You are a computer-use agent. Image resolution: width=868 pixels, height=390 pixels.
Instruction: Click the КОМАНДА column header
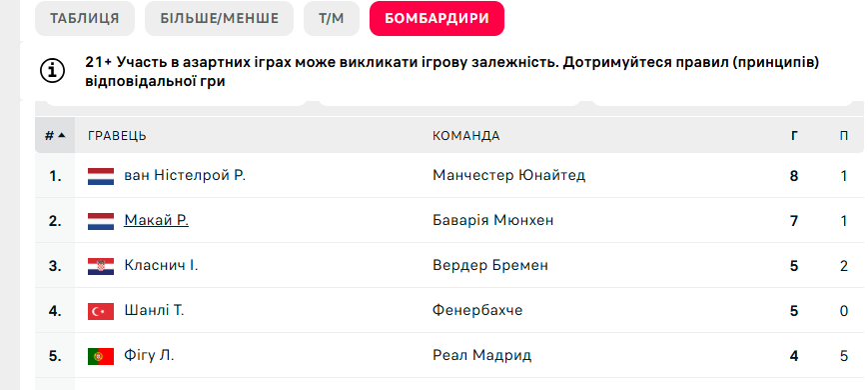click(466, 136)
